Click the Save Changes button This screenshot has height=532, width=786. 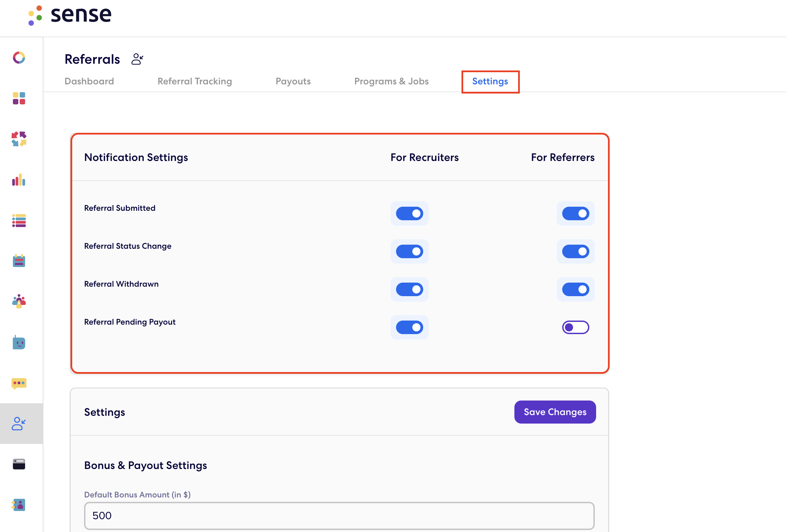pyautogui.click(x=555, y=412)
